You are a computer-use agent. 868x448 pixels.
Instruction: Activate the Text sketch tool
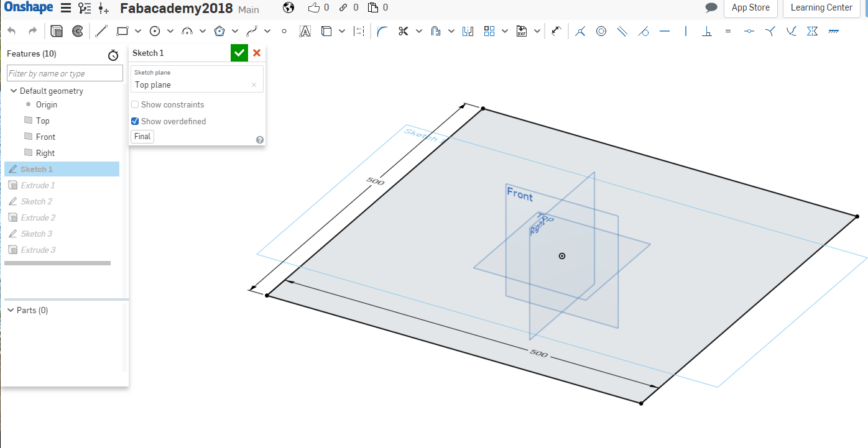click(x=305, y=31)
